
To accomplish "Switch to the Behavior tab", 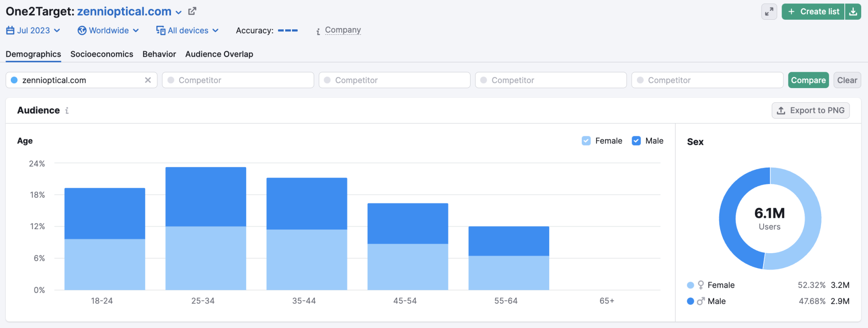I will [x=159, y=54].
